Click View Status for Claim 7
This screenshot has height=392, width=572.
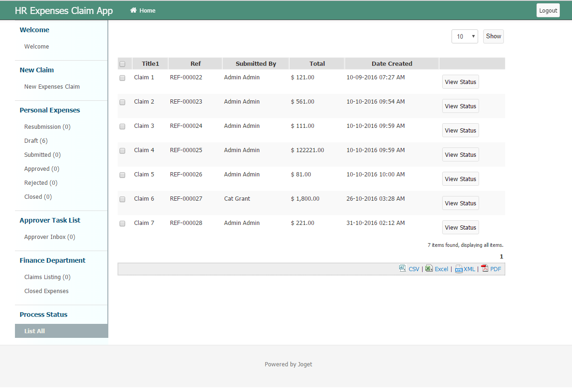460,227
